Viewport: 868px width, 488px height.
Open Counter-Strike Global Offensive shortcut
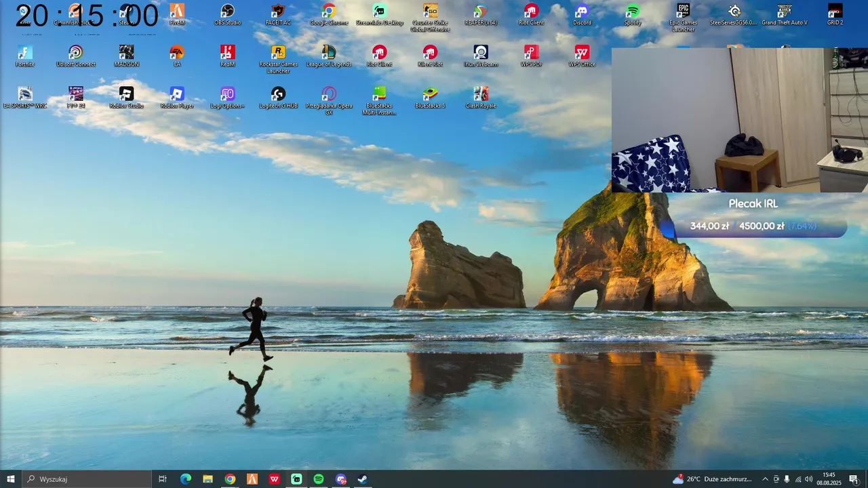tap(430, 18)
